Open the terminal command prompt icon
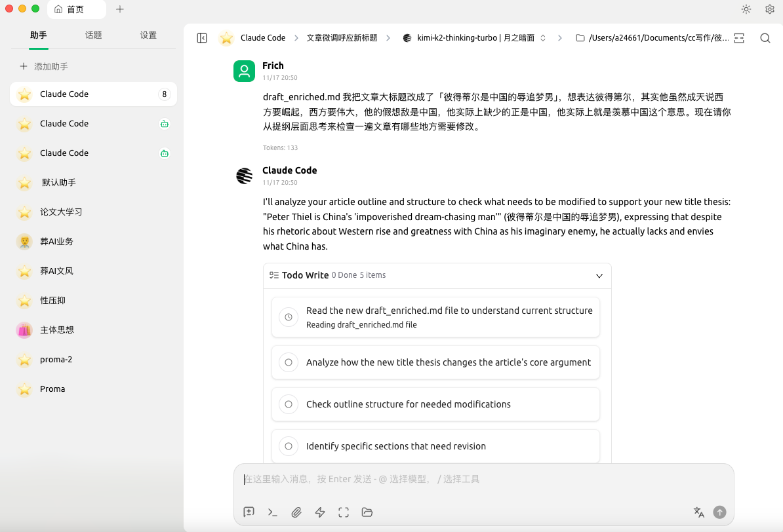783x532 pixels. pyautogui.click(x=273, y=512)
